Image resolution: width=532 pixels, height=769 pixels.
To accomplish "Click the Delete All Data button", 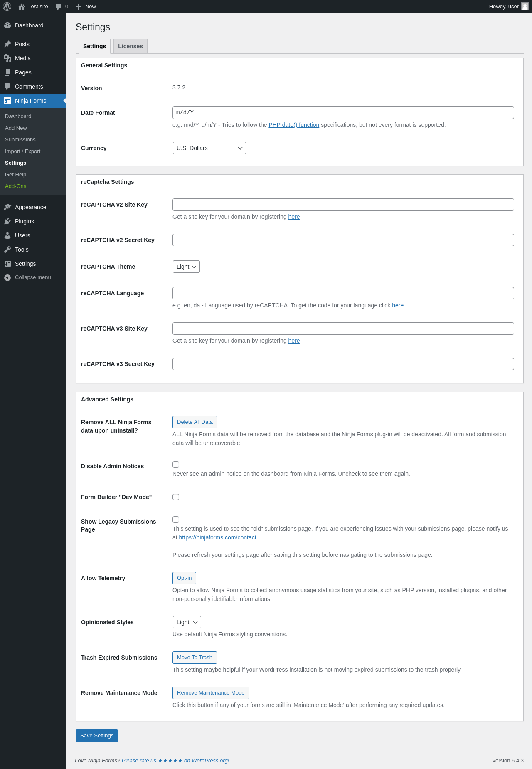I will (195, 422).
